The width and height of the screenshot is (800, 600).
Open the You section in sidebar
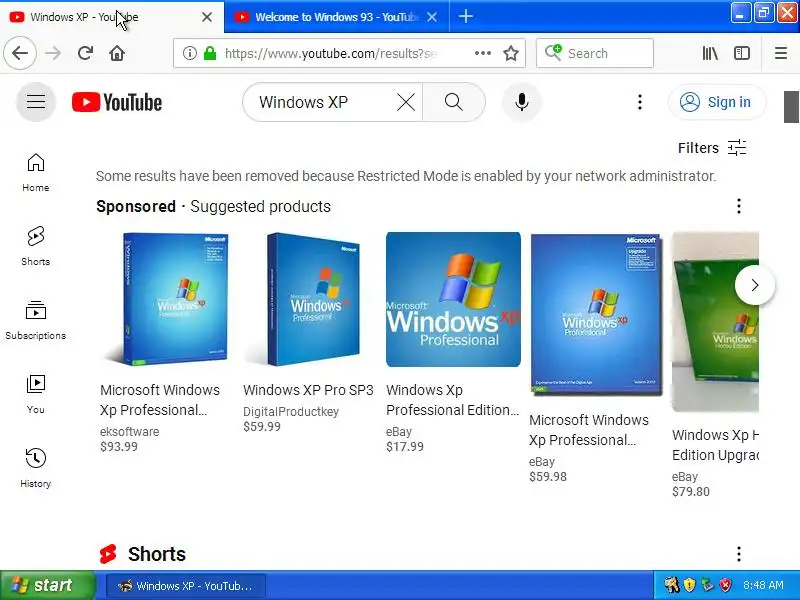(x=36, y=394)
